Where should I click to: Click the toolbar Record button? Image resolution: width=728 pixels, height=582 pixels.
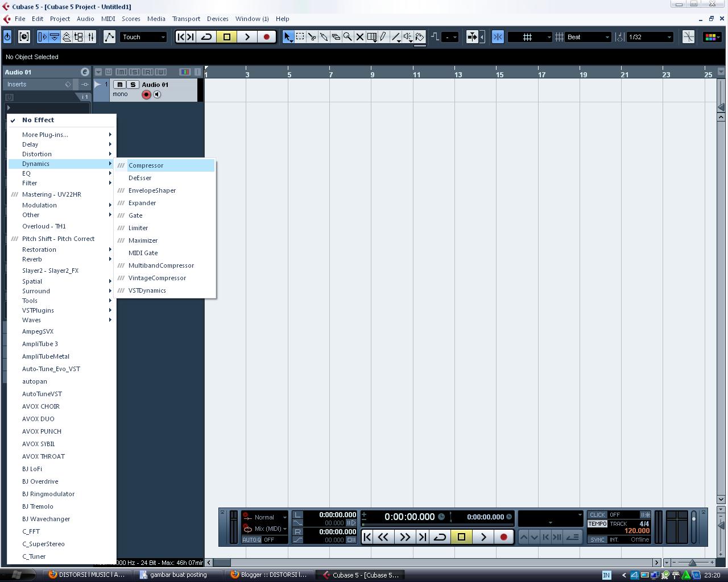click(x=266, y=37)
